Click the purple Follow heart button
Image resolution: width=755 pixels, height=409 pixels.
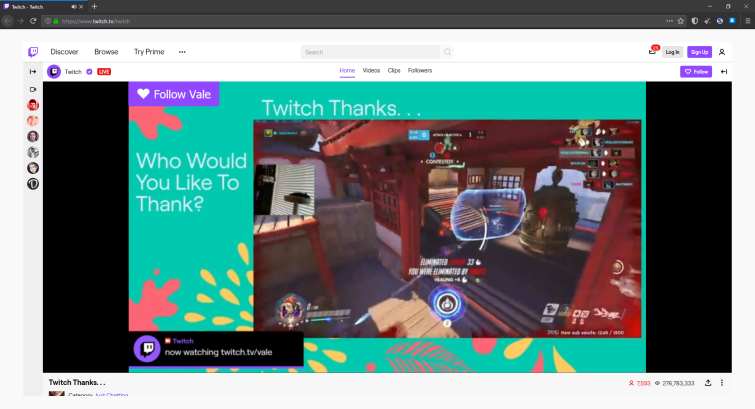pyautogui.click(x=696, y=72)
